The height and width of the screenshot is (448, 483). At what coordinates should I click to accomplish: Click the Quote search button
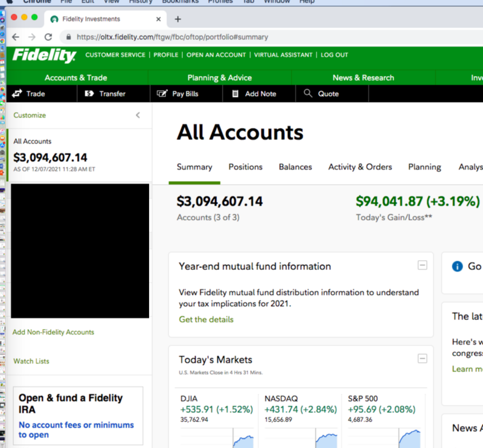pyautogui.click(x=331, y=94)
